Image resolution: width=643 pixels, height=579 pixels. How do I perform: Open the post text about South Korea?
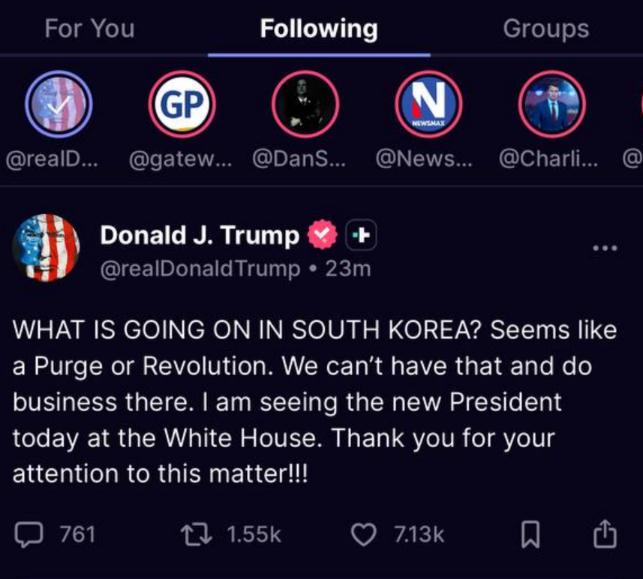tap(315, 402)
